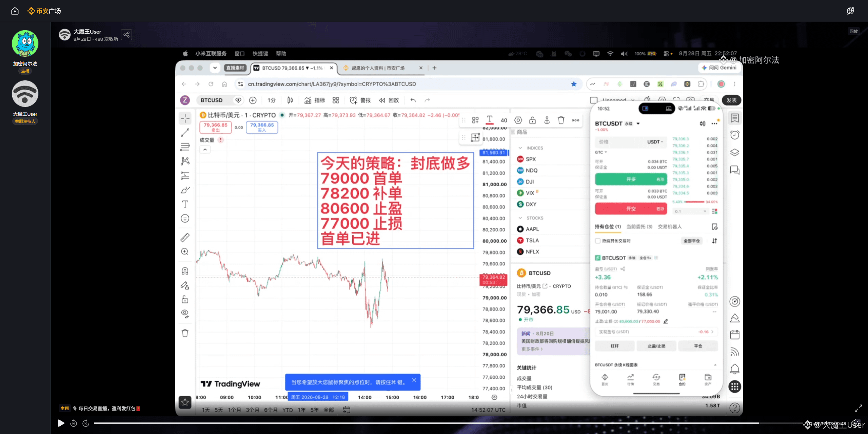Enter fullscreen mode for the video
This screenshot has width=868, height=434.
tap(859, 408)
